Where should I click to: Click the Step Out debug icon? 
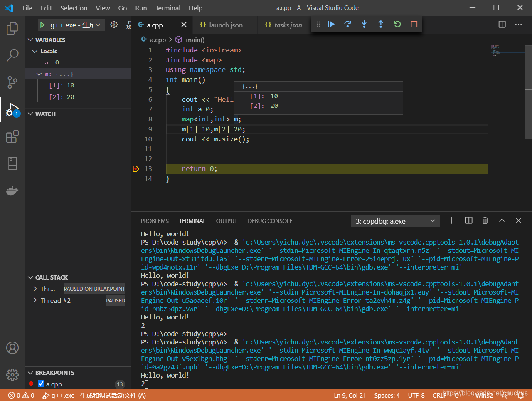pos(381,25)
